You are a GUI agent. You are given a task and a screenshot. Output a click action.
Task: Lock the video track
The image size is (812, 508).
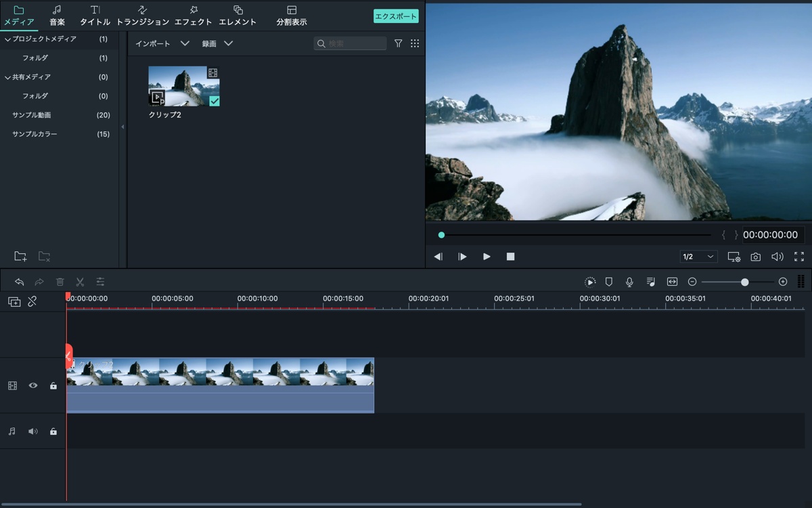tap(53, 385)
